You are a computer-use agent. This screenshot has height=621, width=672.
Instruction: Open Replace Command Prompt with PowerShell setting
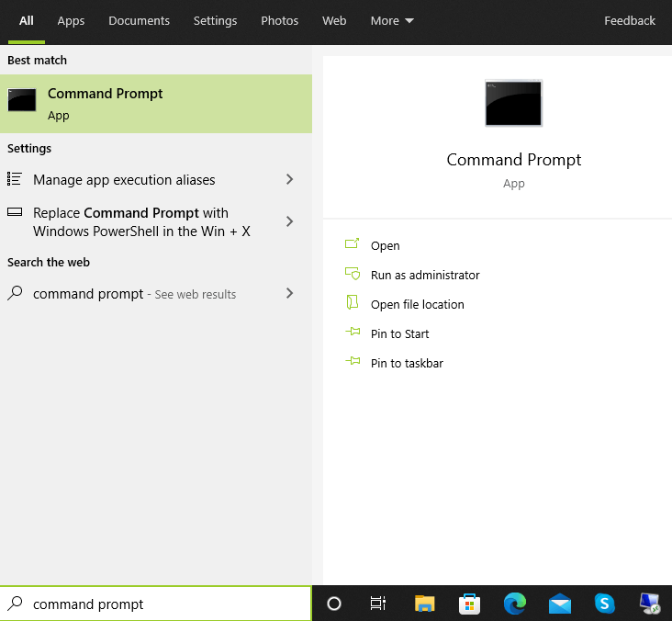(x=156, y=222)
